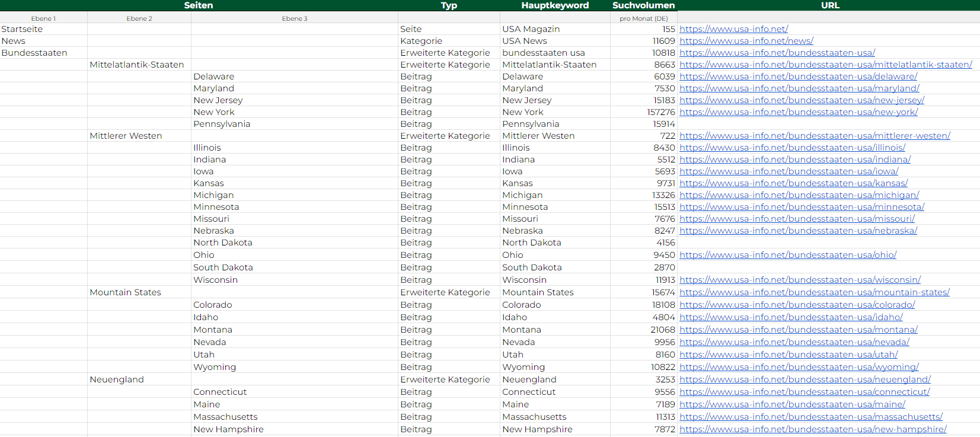Select the search volume 722 cell
This screenshot has width=980, height=437.
(x=644, y=136)
